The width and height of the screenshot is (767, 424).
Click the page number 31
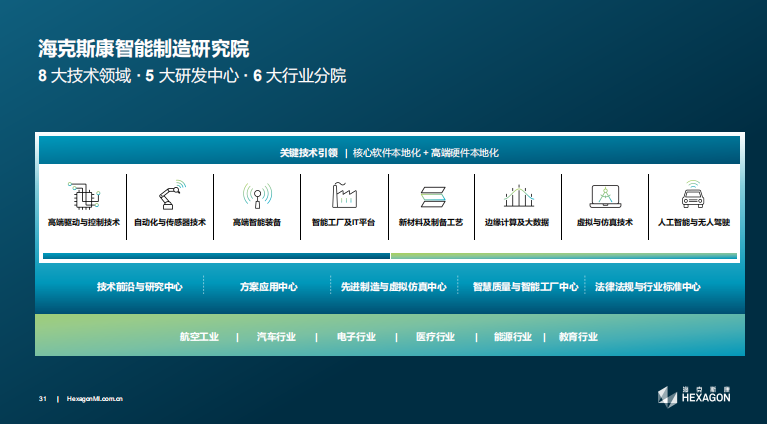(43, 399)
